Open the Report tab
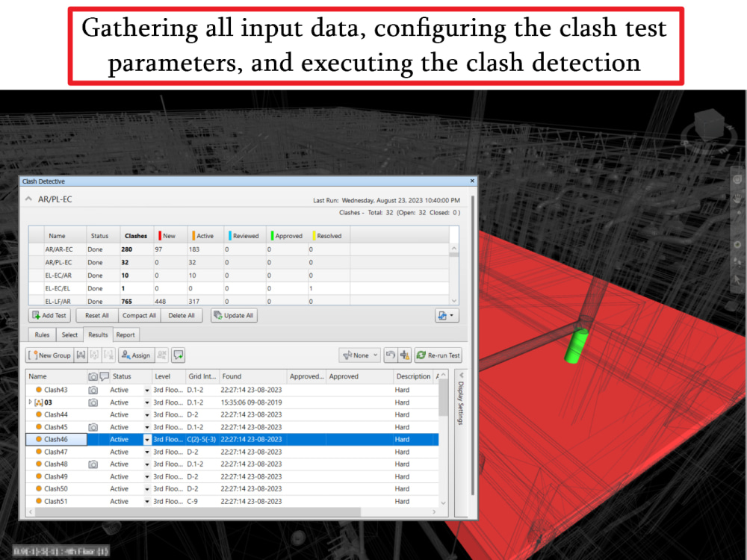 (x=125, y=335)
